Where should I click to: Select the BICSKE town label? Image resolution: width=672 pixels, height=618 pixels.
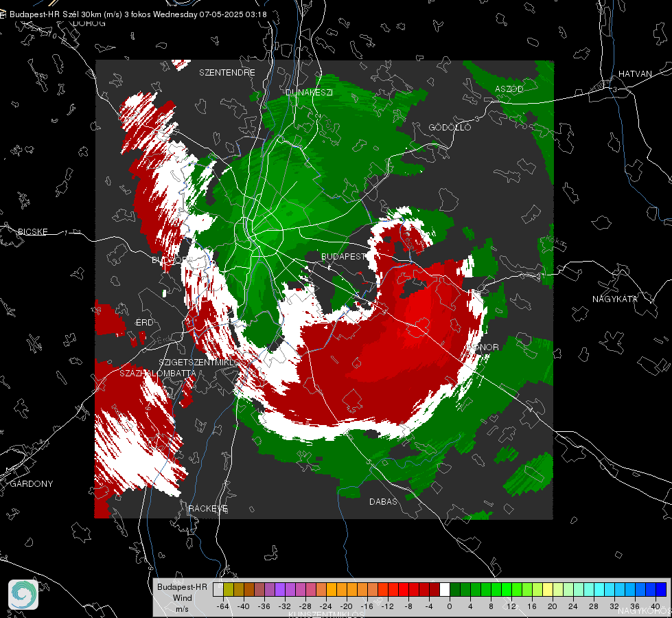(32, 231)
